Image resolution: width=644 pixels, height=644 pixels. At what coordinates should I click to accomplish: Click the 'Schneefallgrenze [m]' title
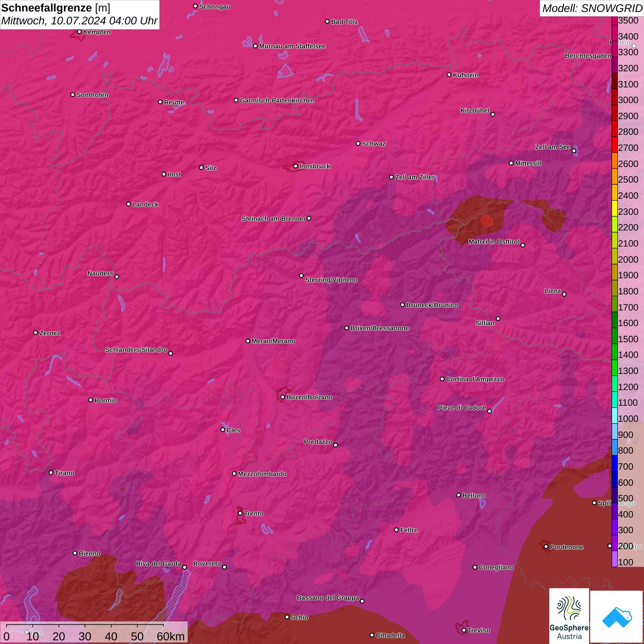tap(56, 8)
